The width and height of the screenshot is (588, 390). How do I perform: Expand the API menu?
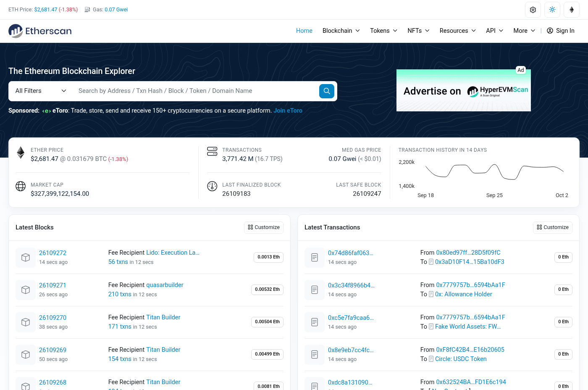tap(494, 31)
